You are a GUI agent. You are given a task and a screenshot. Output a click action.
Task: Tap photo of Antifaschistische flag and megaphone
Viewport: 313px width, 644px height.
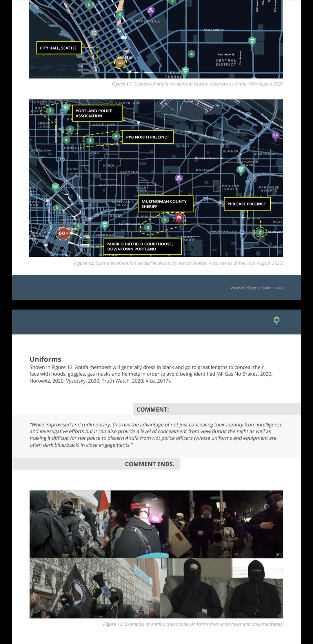tap(95, 588)
